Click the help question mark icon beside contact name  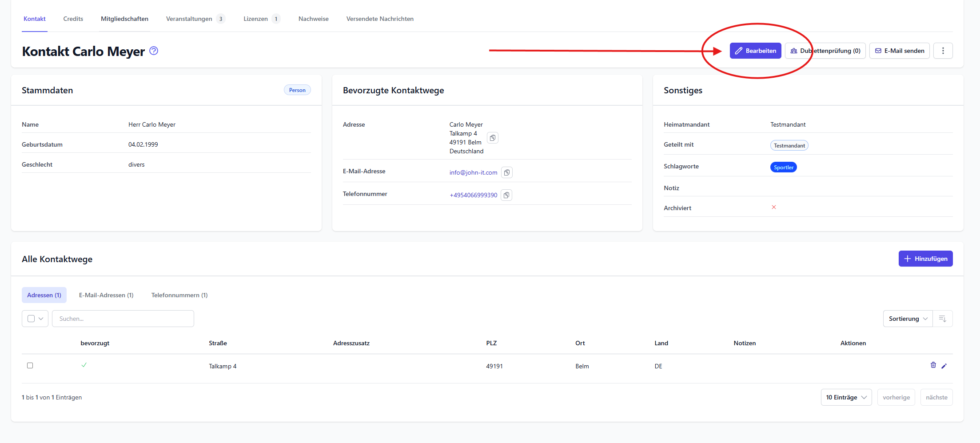[154, 51]
